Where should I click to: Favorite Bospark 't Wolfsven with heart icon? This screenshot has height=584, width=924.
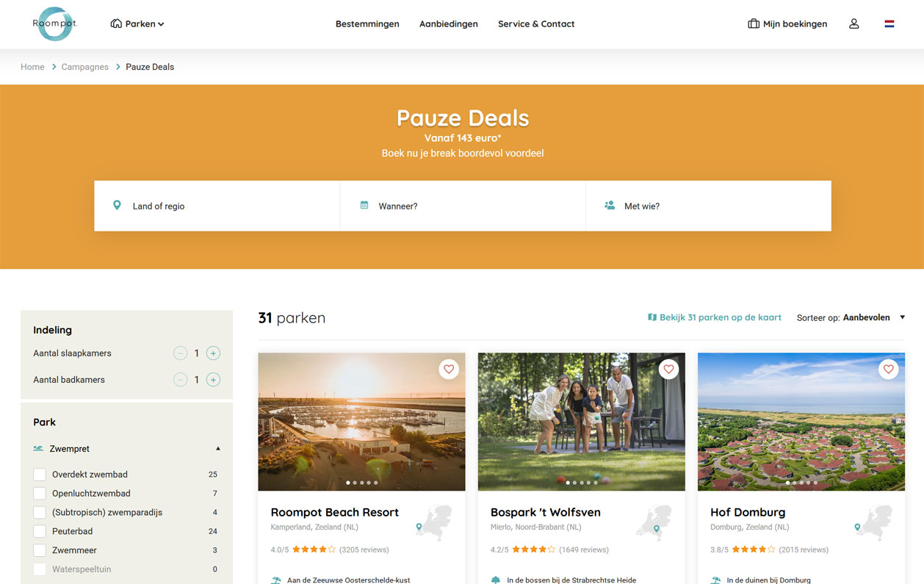click(668, 369)
